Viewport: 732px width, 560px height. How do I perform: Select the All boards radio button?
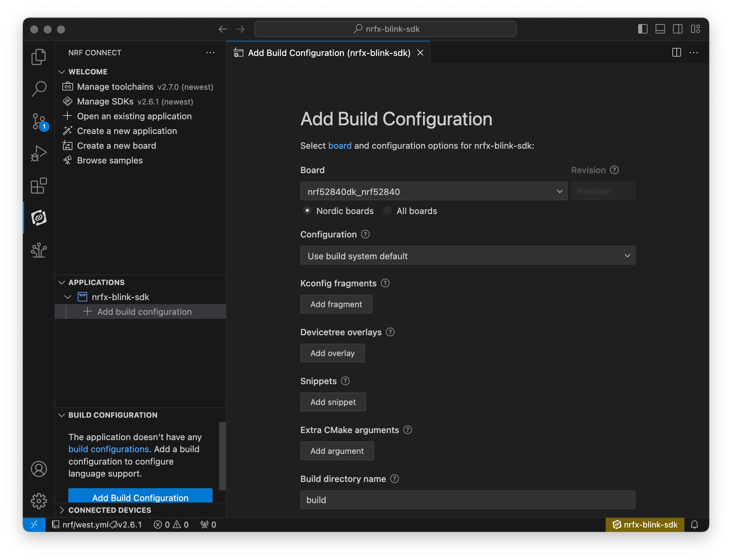387,211
